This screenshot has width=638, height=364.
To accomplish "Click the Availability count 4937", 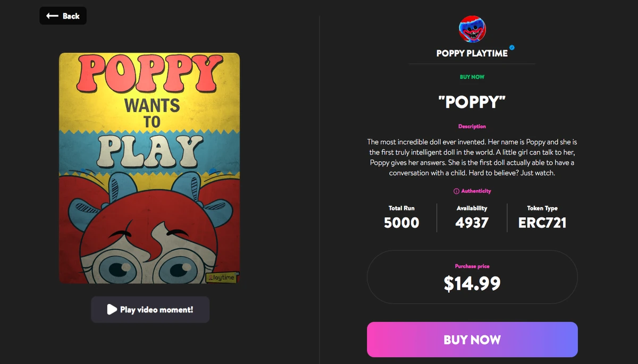I will pos(472,223).
